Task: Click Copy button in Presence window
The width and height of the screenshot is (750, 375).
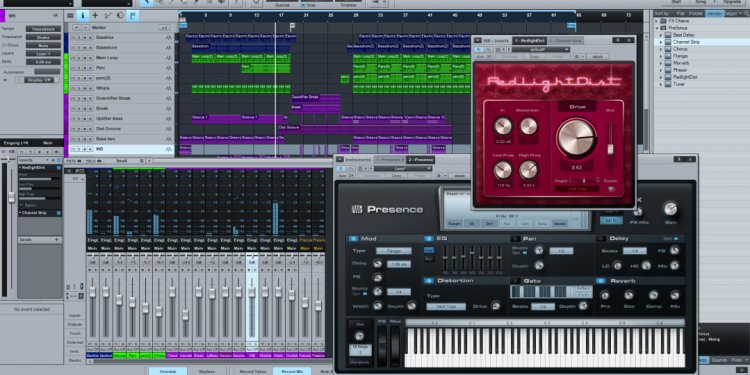Action: pyautogui.click(x=397, y=176)
